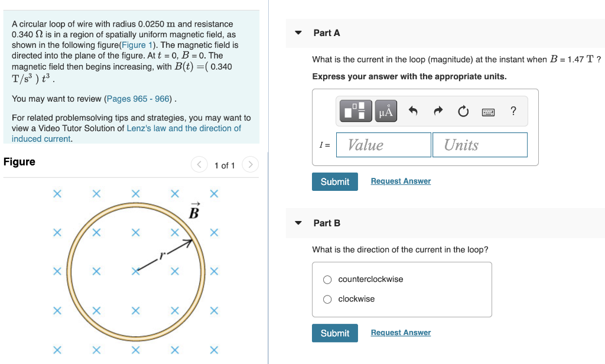605x364 pixels.
Task: Open the equation template editor icon
Action: tap(355, 110)
